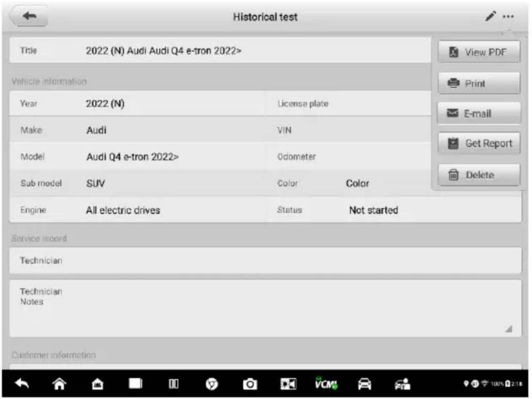Select Delete from the options menu
The width and height of the screenshot is (532, 399).
pos(479,175)
